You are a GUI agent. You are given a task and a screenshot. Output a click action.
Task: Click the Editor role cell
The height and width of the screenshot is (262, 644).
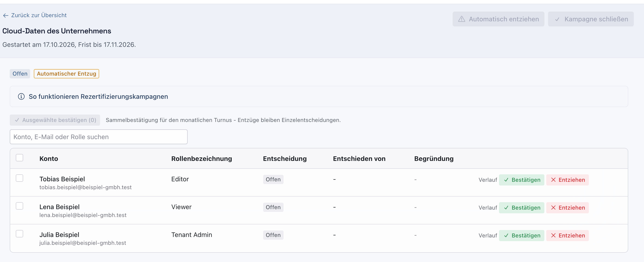point(180,179)
